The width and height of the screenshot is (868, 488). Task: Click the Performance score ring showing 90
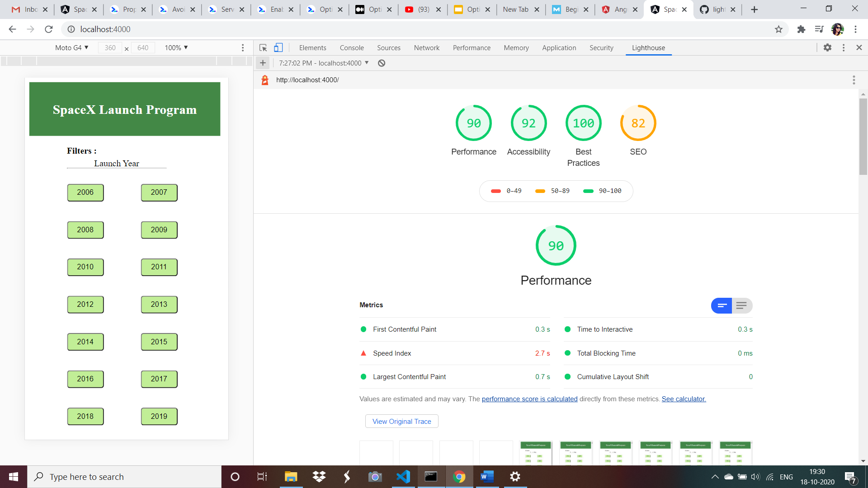coord(473,123)
